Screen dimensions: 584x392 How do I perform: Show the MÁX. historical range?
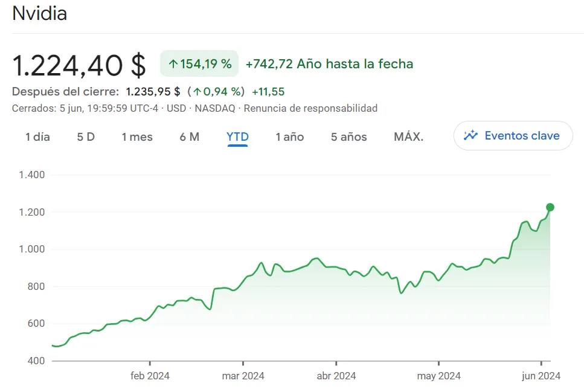(x=409, y=137)
